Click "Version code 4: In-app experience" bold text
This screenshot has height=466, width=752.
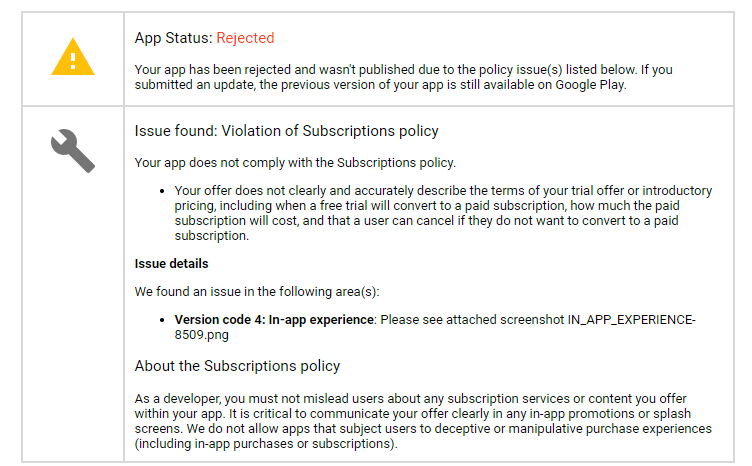(x=274, y=320)
